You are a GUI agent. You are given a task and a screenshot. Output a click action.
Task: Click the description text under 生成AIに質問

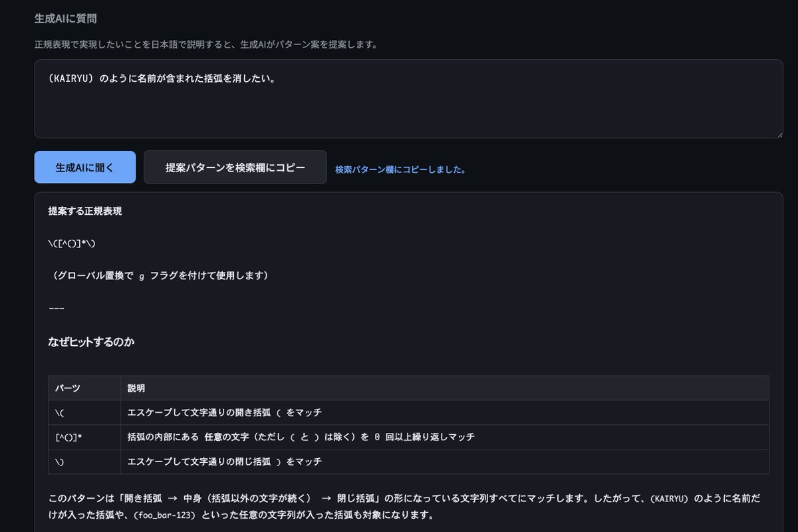[x=206, y=45]
